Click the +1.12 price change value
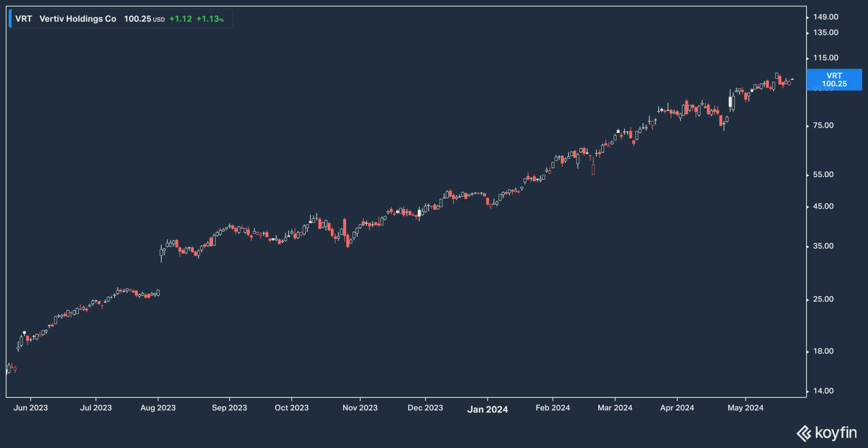 click(x=180, y=19)
